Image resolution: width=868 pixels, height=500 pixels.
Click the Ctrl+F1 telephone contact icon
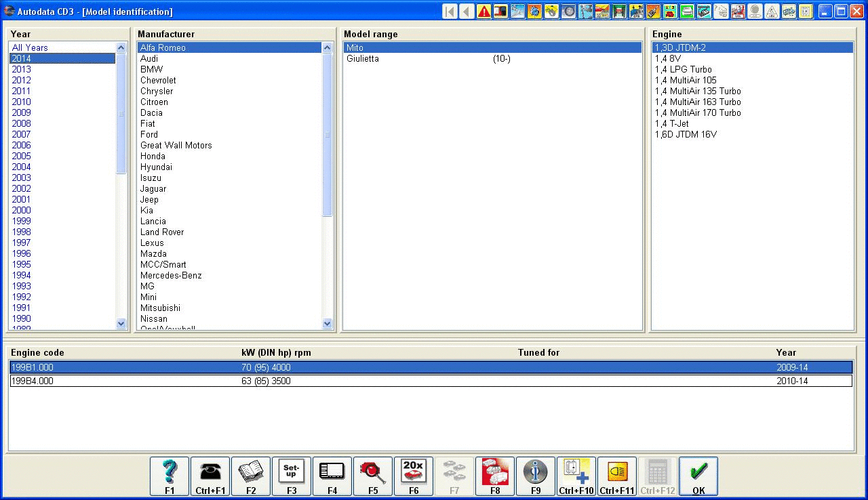point(210,474)
